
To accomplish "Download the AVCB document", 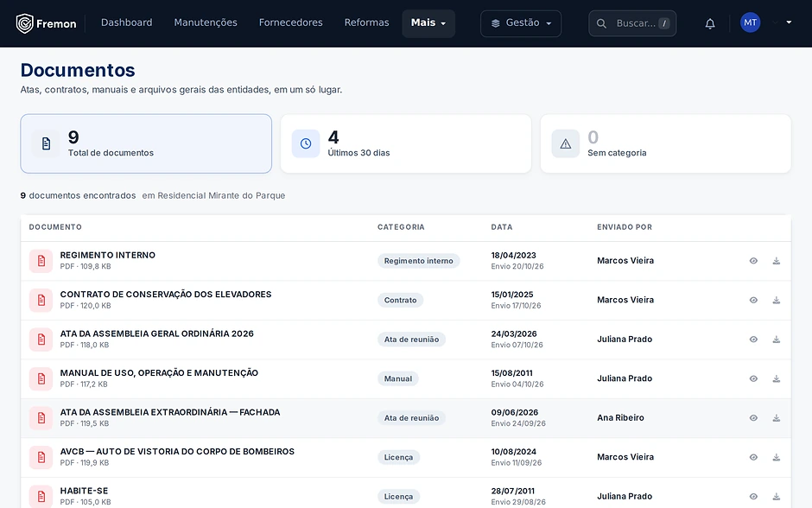I will coord(777,457).
